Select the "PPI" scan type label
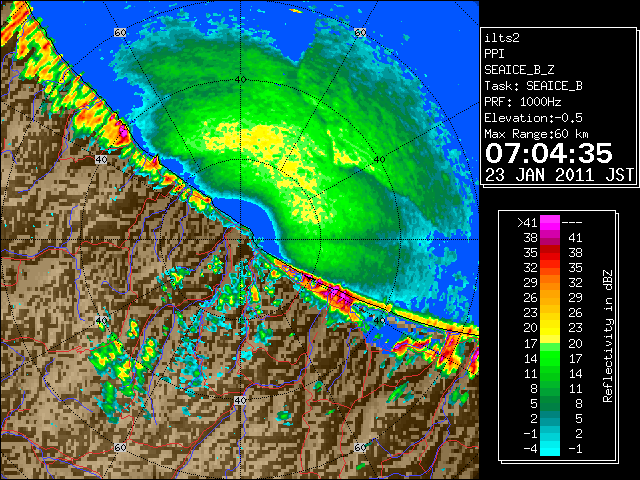The width and height of the screenshot is (640, 480). pyautogui.click(x=494, y=54)
